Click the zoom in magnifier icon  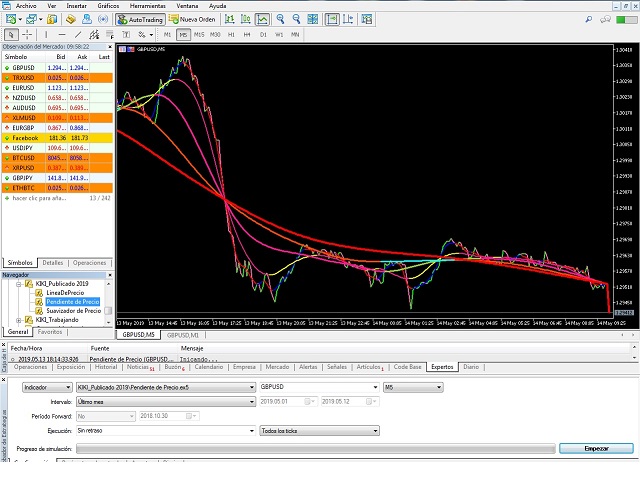pos(282,19)
